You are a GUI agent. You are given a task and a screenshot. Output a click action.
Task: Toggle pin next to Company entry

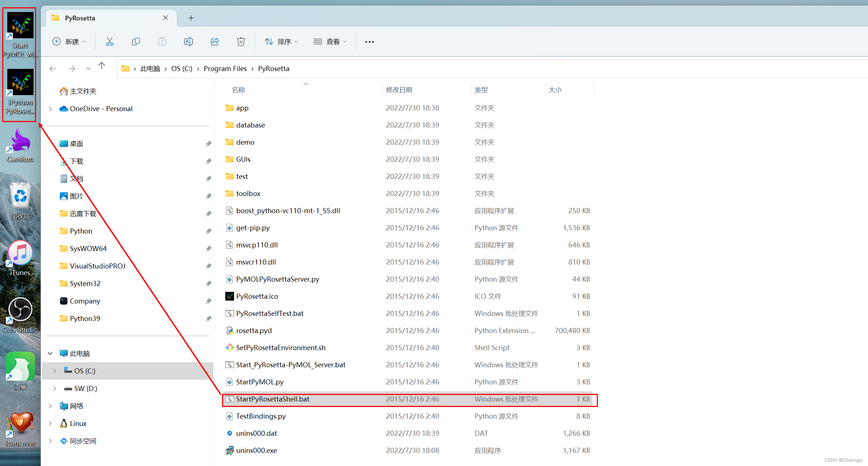tap(209, 301)
